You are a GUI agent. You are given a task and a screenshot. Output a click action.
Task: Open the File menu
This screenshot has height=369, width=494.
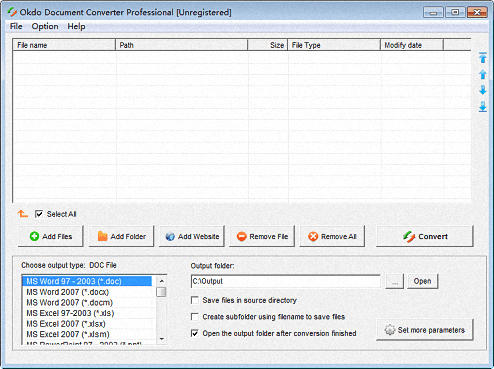pyautogui.click(x=16, y=26)
